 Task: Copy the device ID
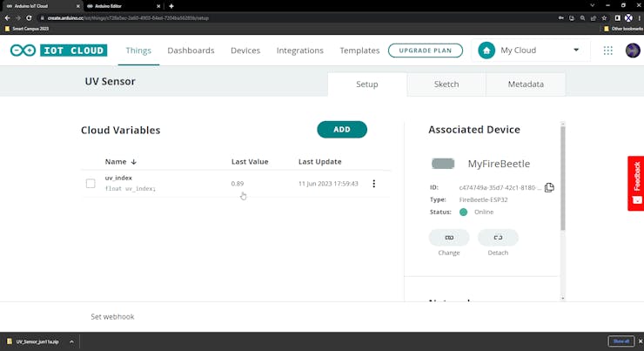point(549,187)
